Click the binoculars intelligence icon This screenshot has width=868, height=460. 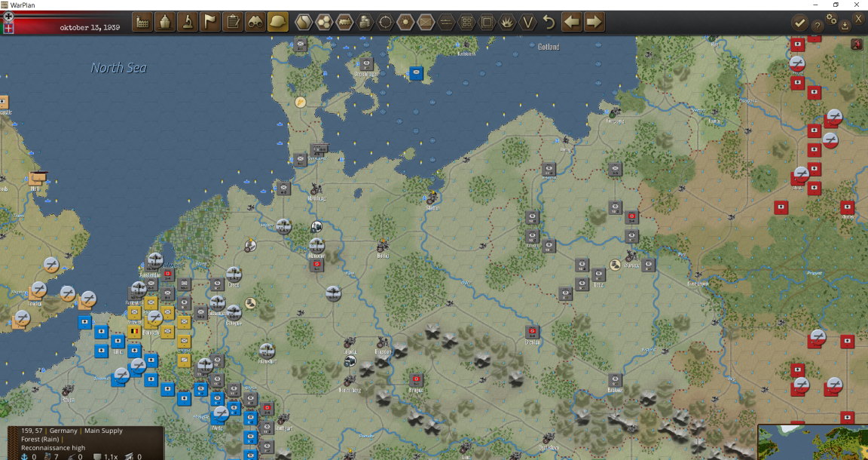tap(255, 23)
